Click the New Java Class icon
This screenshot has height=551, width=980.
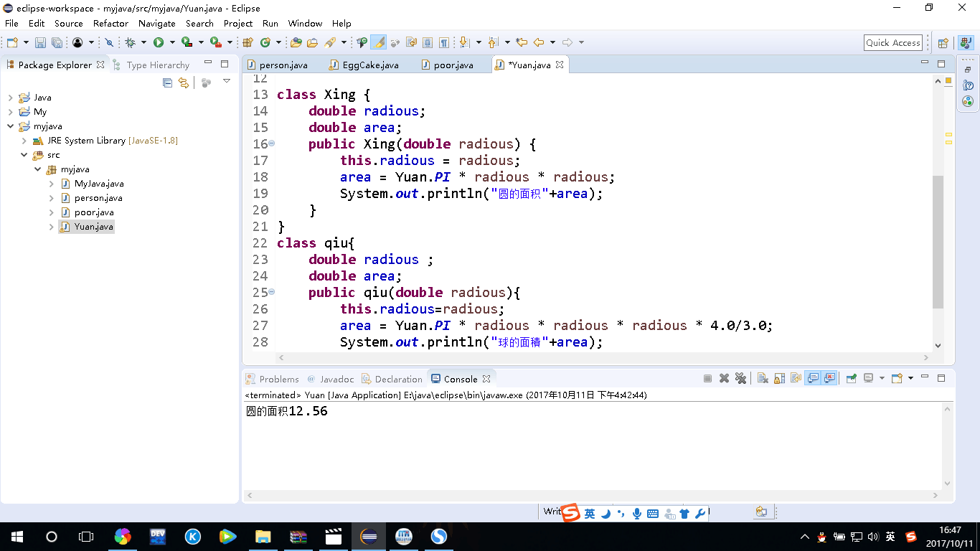point(265,42)
